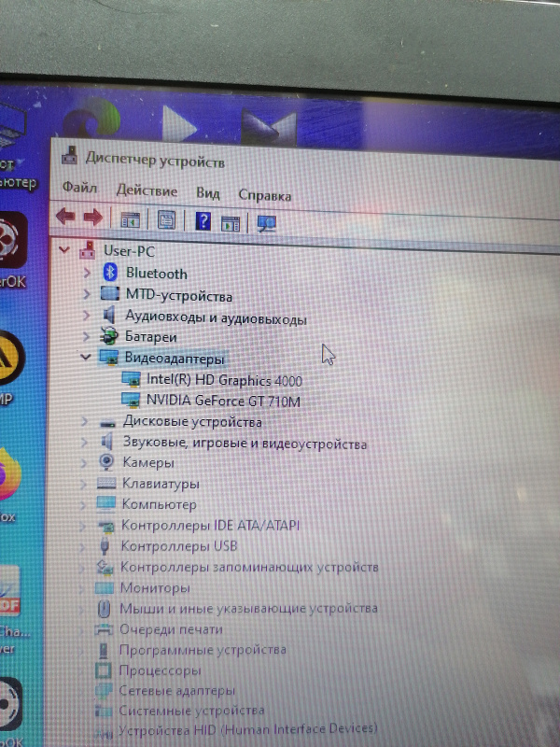Click the Intel HD Graphics adapter icon
Viewport: 560px width, 747px height.
click(x=131, y=379)
